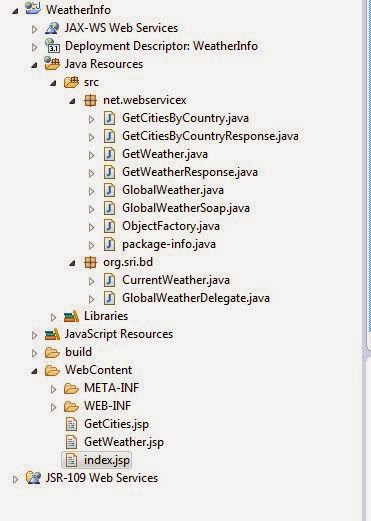Screen dimensions: 371x521
Task: Click the GetCitiesByCountryResponse.java file icon
Action: tap(109, 136)
